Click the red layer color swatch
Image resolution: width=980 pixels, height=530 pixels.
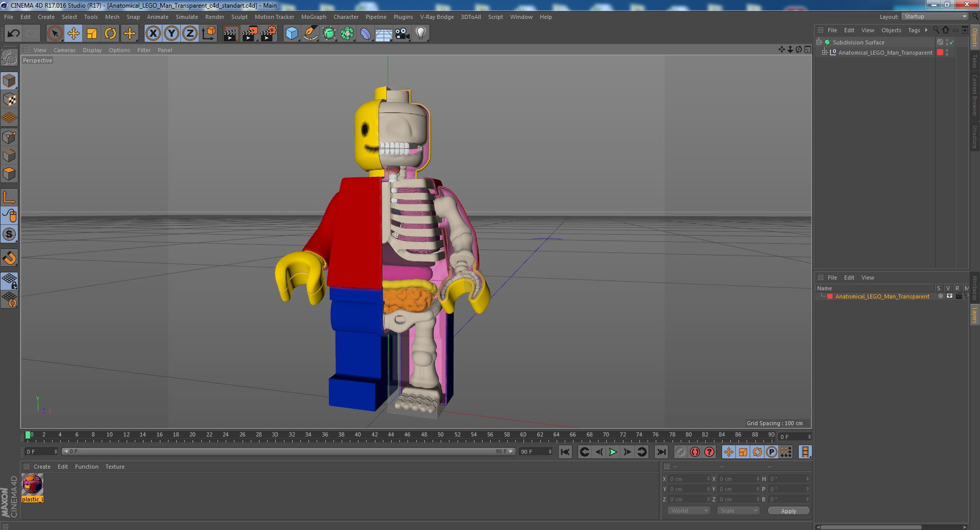[x=830, y=296]
